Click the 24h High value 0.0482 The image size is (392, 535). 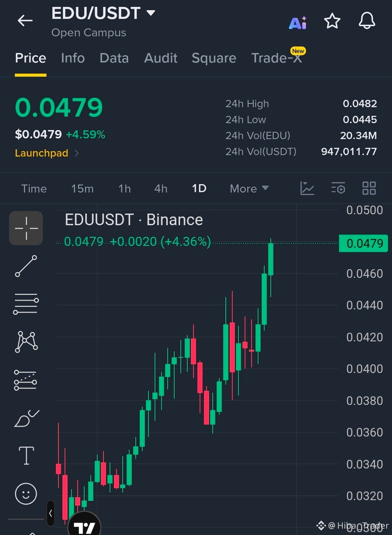tap(360, 104)
